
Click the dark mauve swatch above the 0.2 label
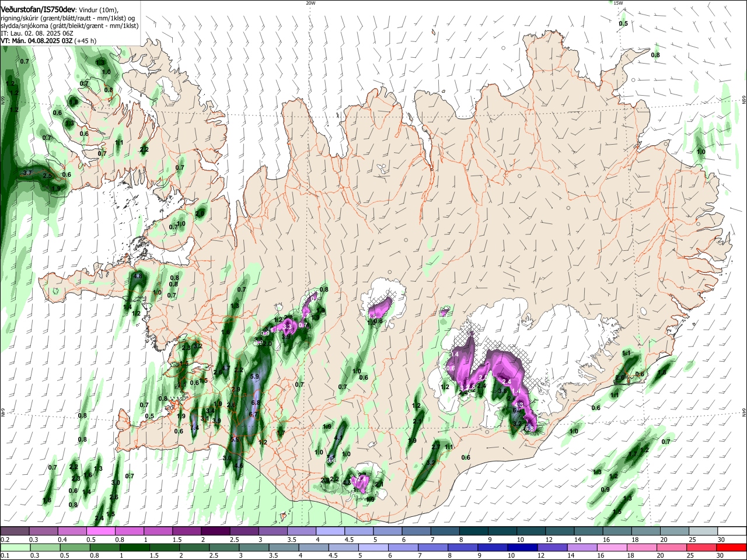pos(15,531)
